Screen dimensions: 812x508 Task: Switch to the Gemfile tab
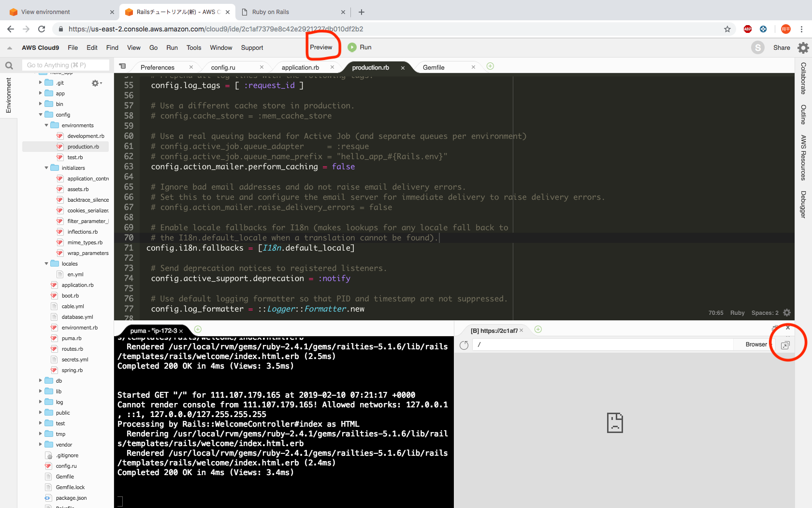click(x=434, y=67)
